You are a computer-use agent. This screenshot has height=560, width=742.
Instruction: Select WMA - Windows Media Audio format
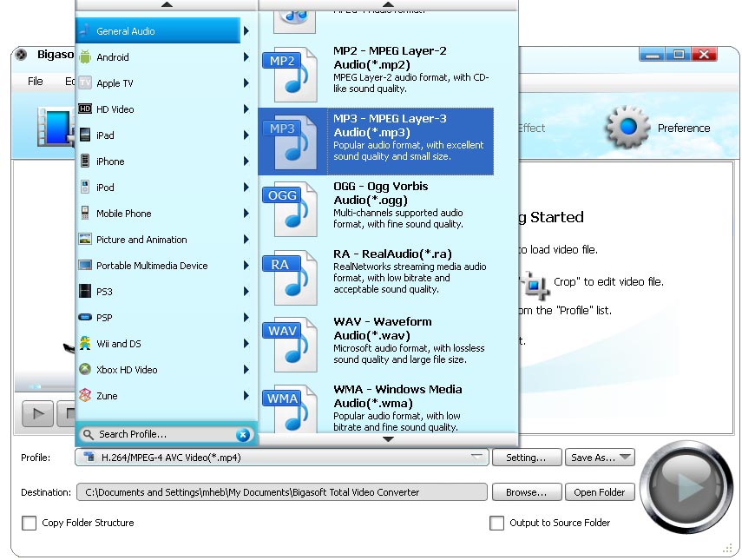(x=376, y=408)
